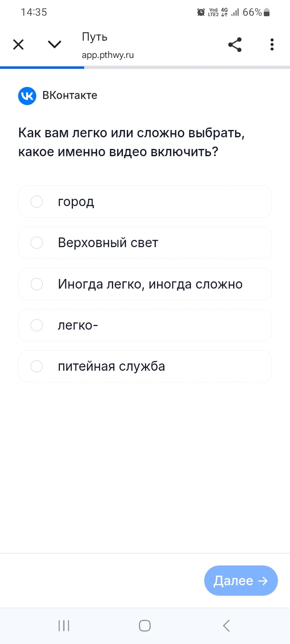
Task: Tap the ВКонтакте logo icon
Action: [27, 96]
